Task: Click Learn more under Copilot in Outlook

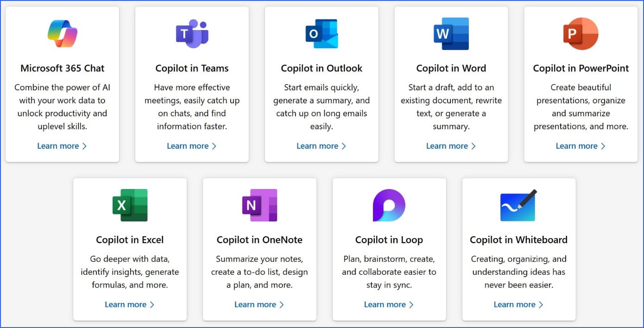Action: pyautogui.click(x=318, y=146)
